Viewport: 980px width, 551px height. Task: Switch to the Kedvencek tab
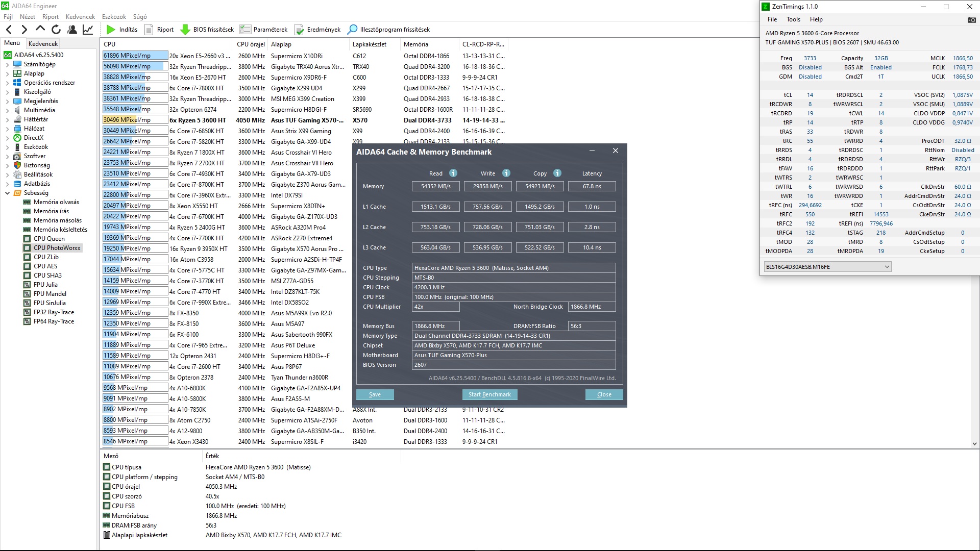pyautogui.click(x=43, y=44)
